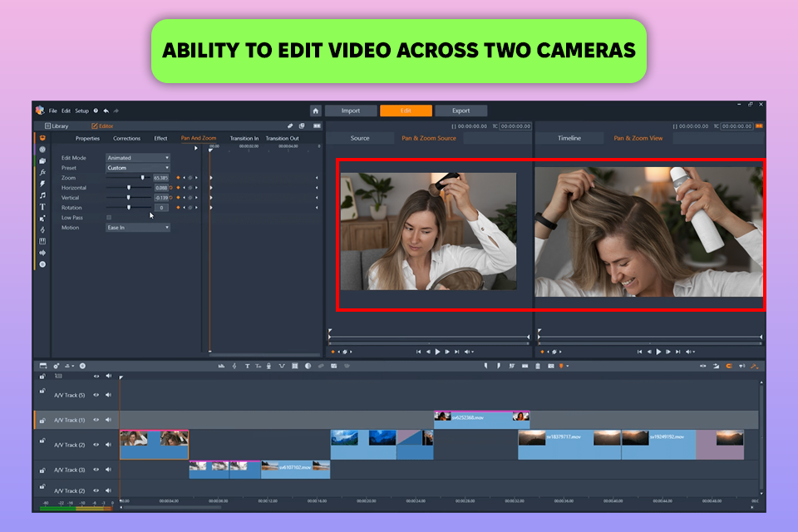
Task: Open the File menu
Action: 52,111
